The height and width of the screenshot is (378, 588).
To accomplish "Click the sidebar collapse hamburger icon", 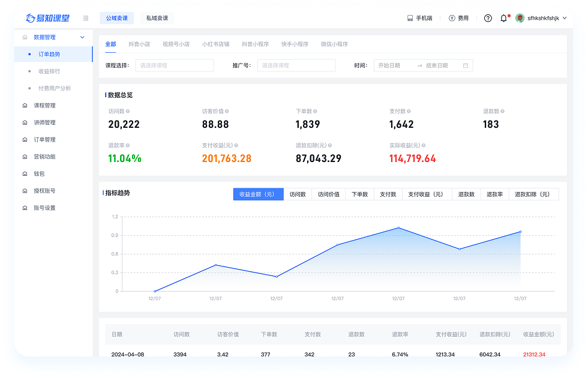I will (x=86, y=18).
